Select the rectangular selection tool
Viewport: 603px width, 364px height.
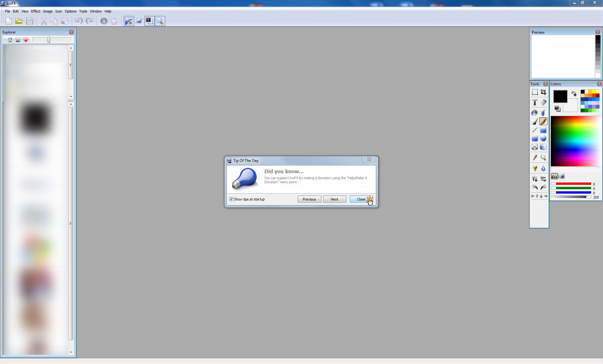pos(535,92)
